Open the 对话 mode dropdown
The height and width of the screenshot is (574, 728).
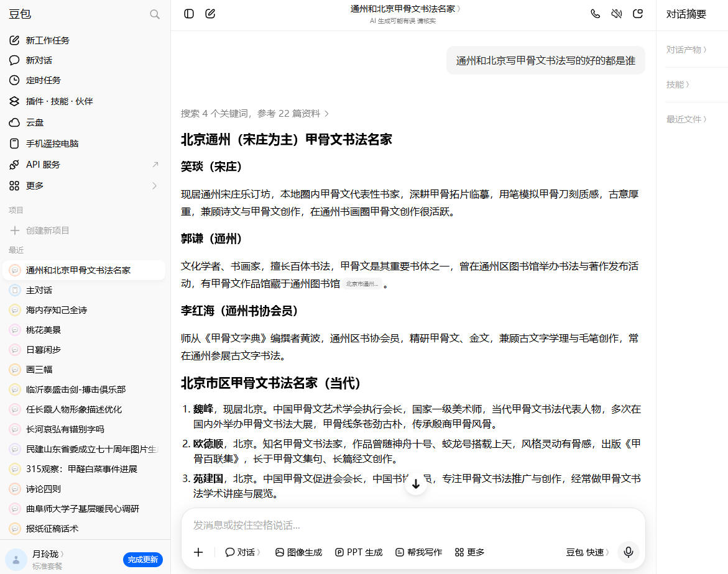click(242, 552)
